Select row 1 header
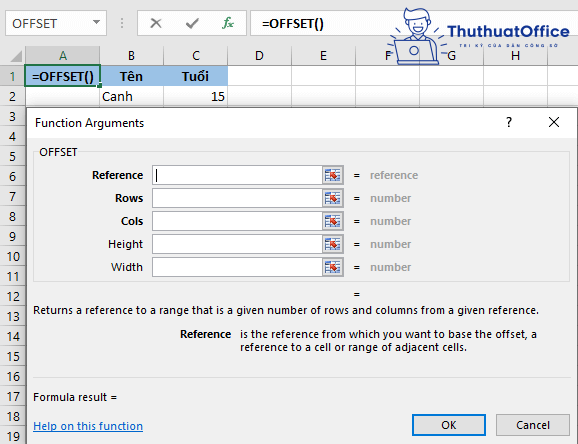The image size is (578, 444). pyautogui.click(x=13, y=76)
